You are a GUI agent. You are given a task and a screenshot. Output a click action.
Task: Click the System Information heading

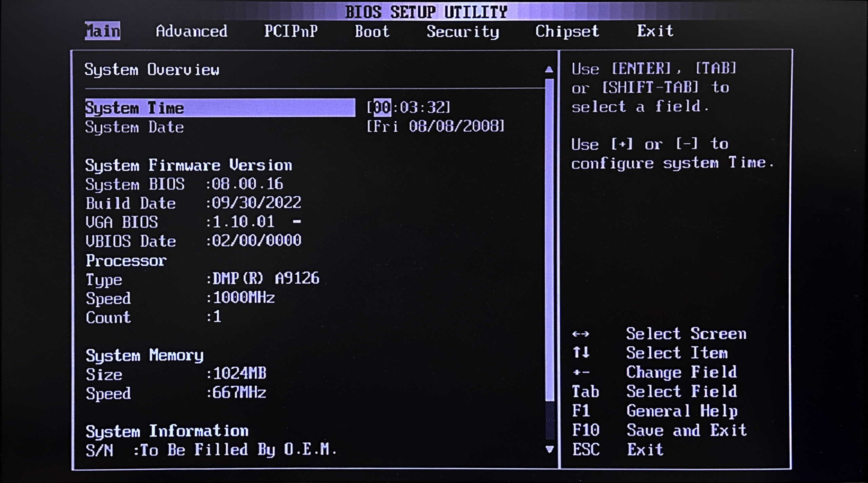167,431
